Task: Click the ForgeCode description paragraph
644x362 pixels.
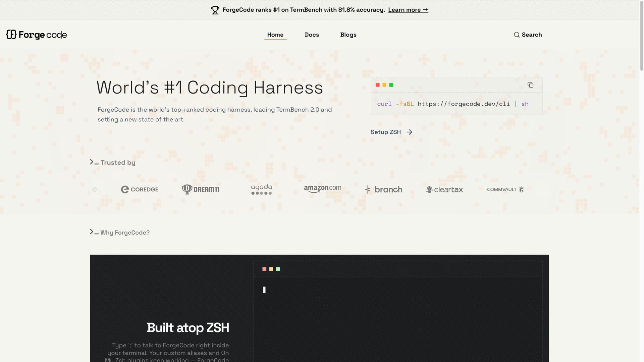Action: pyautogui.click(x=215, y=115)
